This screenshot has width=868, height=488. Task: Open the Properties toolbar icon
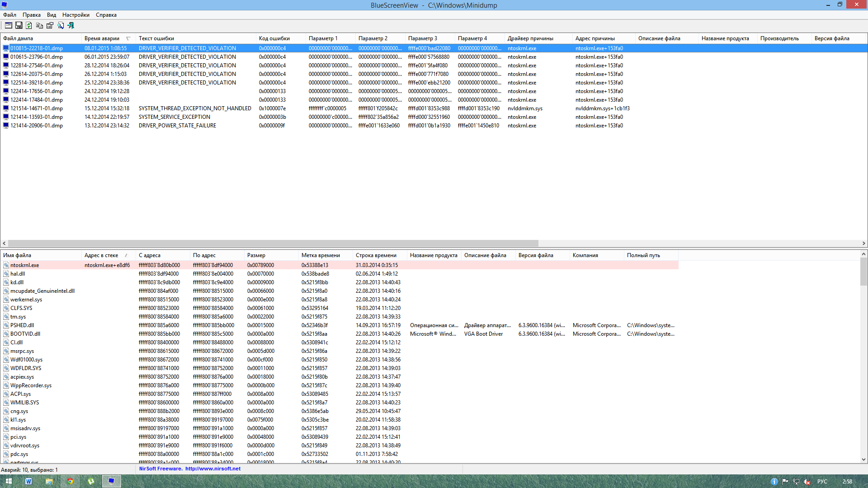click(50, 26)
